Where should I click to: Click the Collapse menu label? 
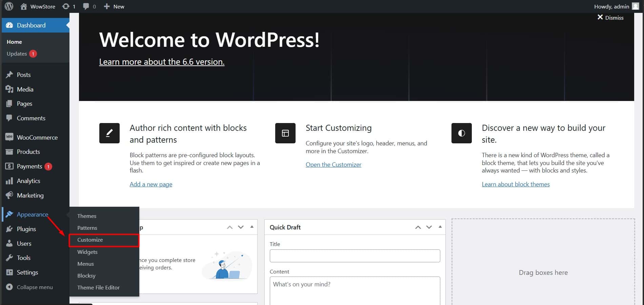35,287
